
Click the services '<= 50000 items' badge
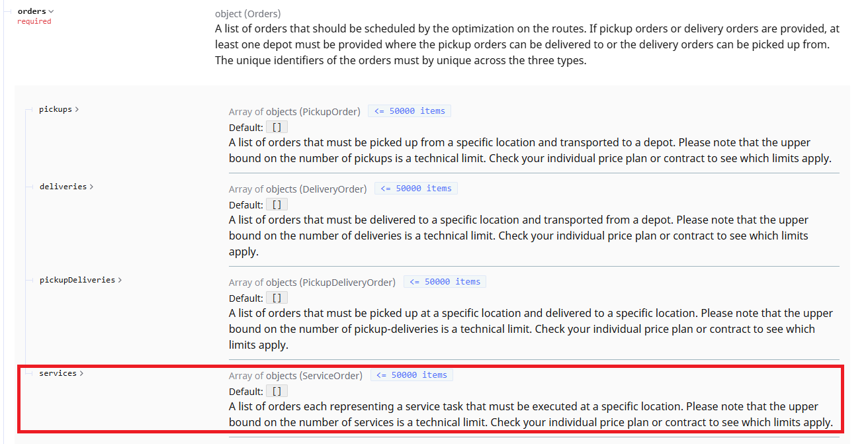click(412, 375)
